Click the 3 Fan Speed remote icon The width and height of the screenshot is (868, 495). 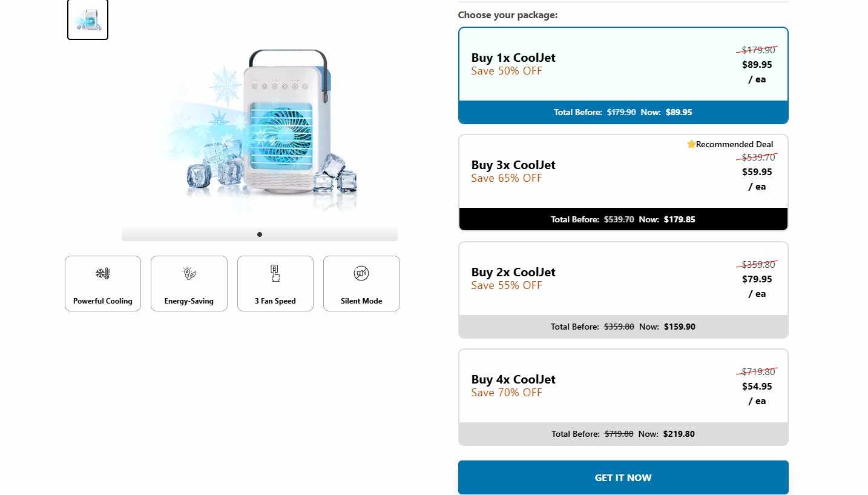[x=275, y=273]
